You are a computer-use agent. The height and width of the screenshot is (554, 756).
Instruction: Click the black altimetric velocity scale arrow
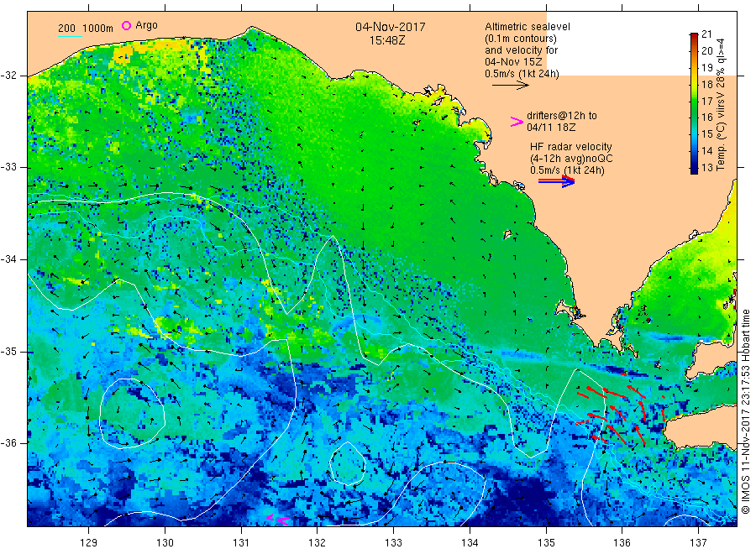point(510,86)
